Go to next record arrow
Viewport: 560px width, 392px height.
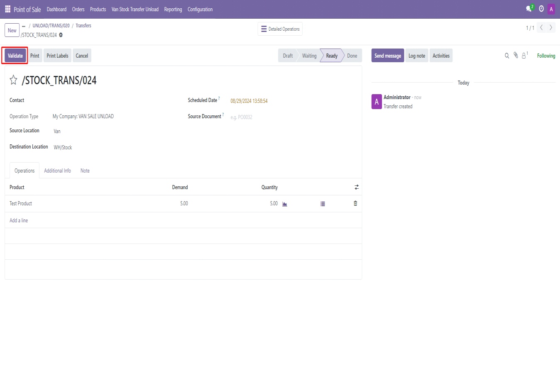[551, 27]
